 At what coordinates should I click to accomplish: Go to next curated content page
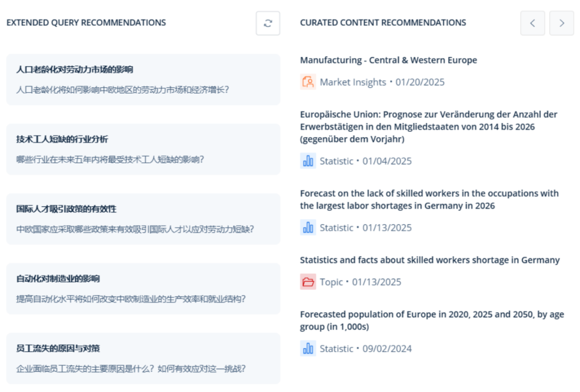click(x=561, y=23)
